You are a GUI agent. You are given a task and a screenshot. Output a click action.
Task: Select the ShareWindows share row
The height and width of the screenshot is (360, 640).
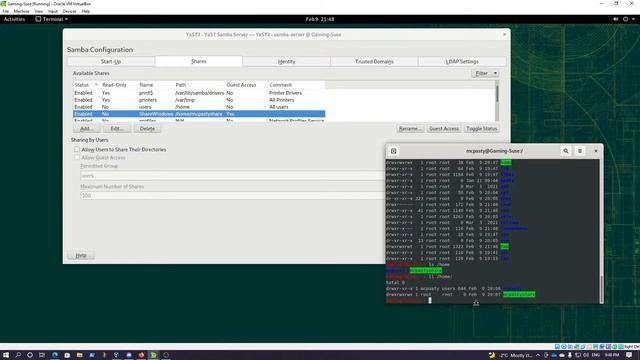click(199, 114)
